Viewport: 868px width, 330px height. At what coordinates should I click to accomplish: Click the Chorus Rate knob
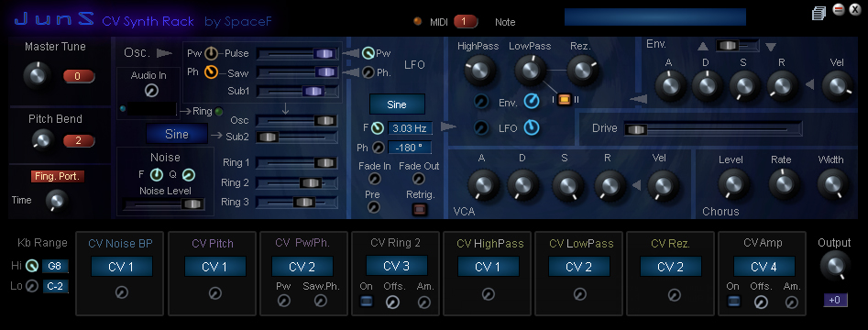tap(784, 184)
